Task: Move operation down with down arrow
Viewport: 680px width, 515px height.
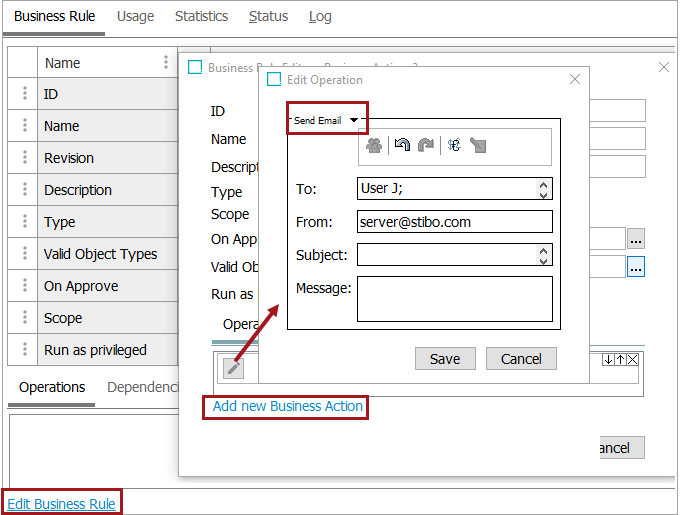Action: point(608,360)
